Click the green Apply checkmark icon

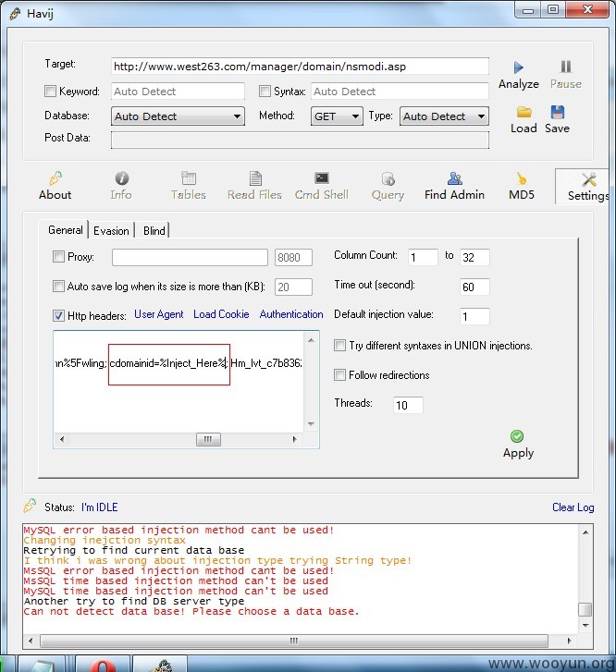(x=517, y=436)
